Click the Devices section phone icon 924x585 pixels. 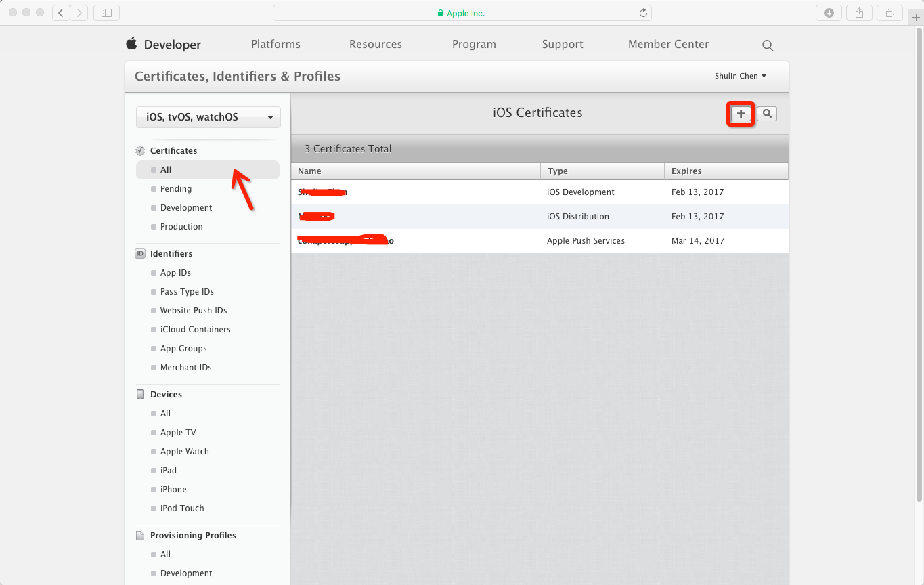[140, 394]
